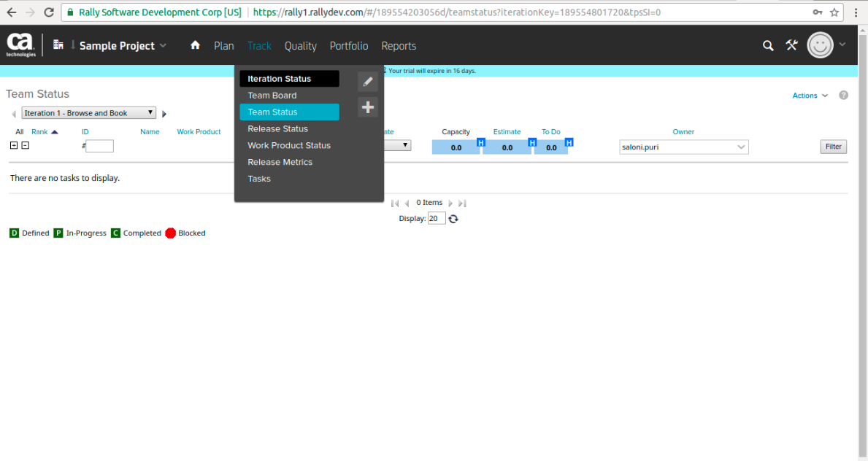
Task: Open the setup tools icon
Action: 791,45
